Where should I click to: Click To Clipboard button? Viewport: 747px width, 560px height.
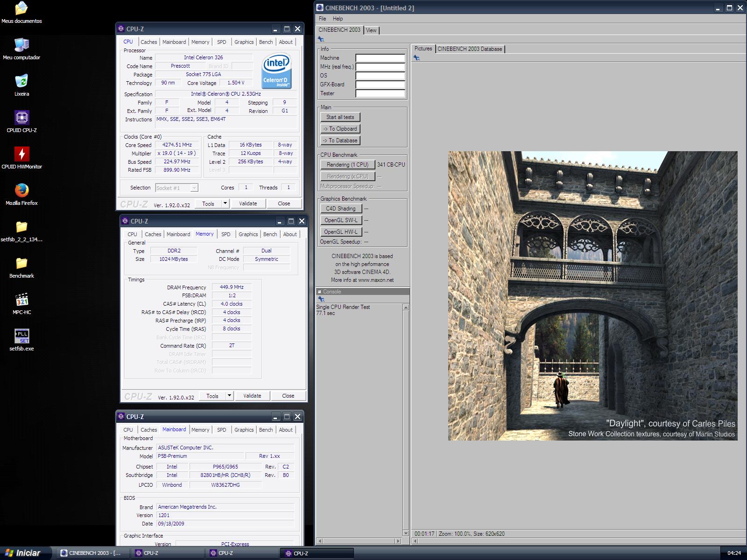tap(340, 129)
